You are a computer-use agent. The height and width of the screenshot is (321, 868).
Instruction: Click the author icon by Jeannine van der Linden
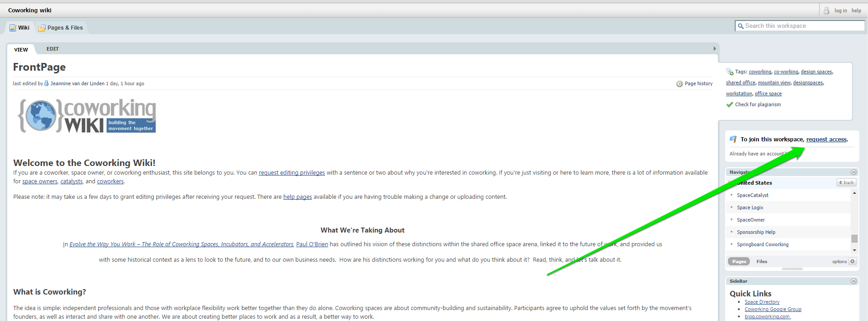(x=47, y=83)
